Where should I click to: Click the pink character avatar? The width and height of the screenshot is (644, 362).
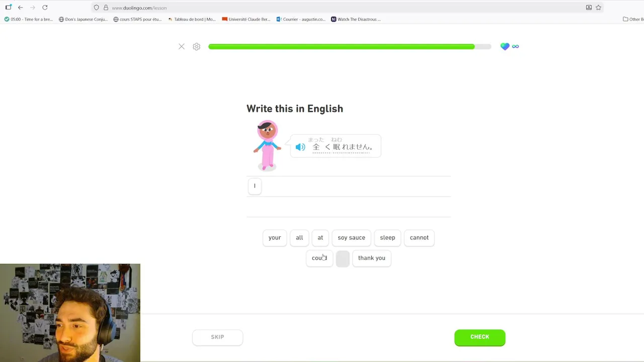point(267,145)
